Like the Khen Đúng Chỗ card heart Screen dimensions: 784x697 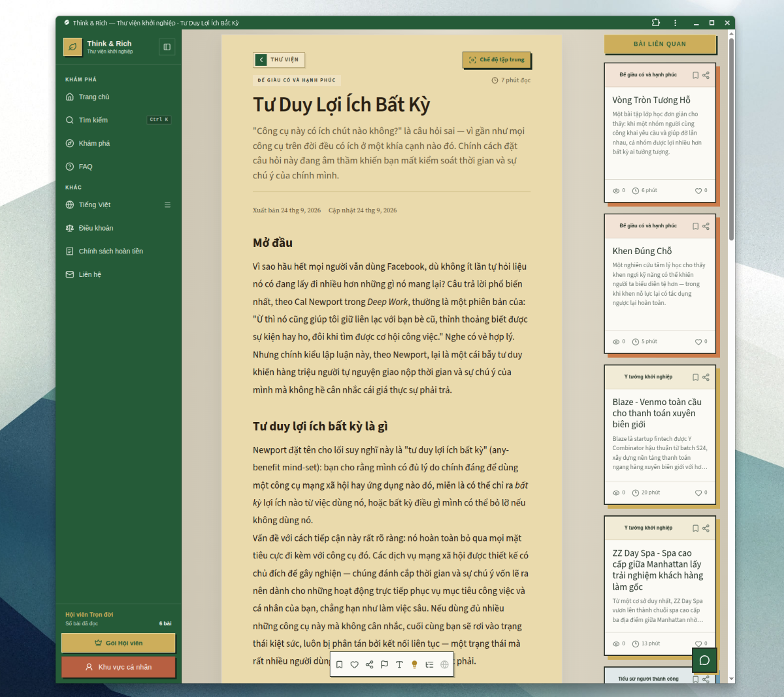pos(698,342)
